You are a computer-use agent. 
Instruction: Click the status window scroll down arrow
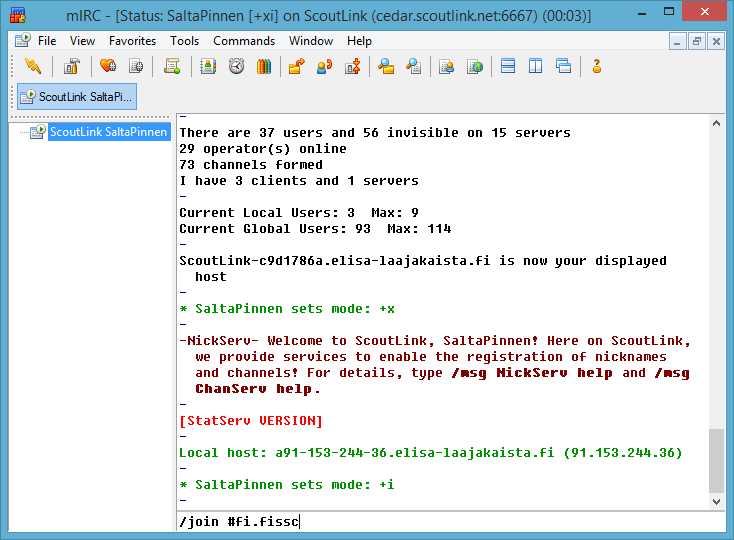[716, 502]
